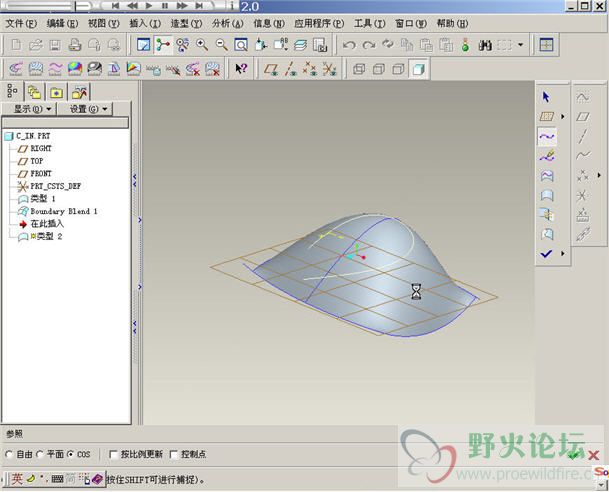This screenshot has width=609, height=492.
Task: Tick the 控制点 checkbox
Action: pos(173,454)
